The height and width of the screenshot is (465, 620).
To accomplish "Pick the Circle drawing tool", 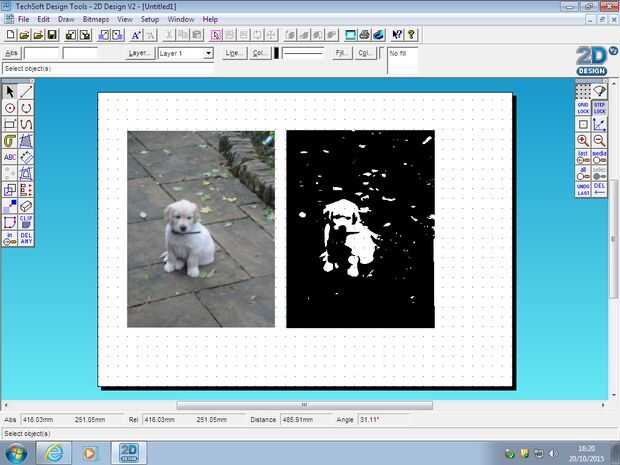I will coord(10,108).
